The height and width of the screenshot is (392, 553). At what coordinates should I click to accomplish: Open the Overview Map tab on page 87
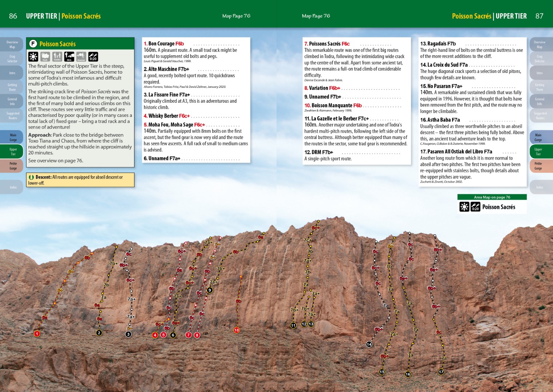tap(541, 44)
